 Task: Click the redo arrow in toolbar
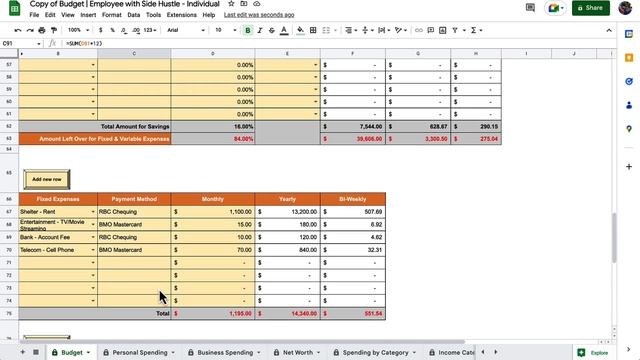click(30, 30)
